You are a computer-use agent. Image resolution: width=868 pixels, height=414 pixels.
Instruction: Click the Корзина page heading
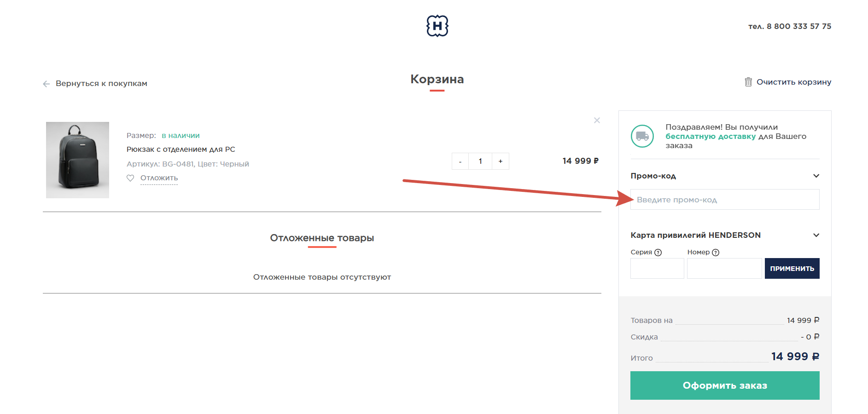coord(437,79)
